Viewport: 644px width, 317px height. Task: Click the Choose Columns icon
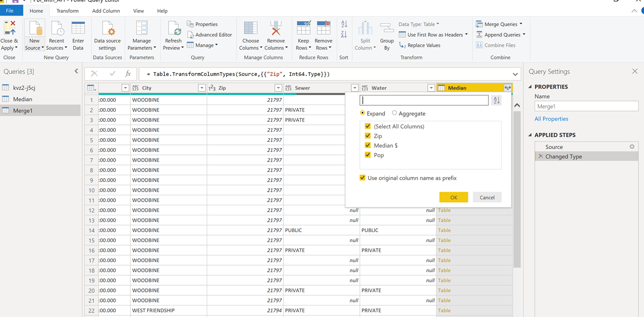pyautogui.click(x=251, y=29)
